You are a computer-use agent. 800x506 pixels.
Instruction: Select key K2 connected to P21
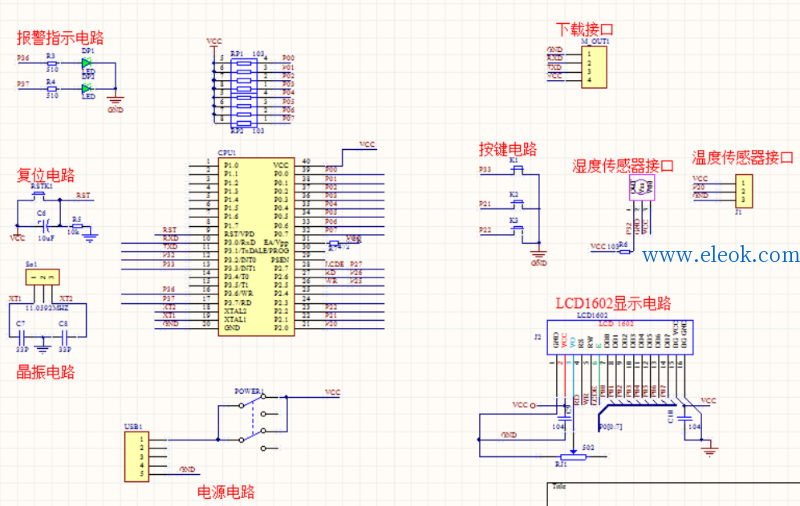click(x=516, y=204)
